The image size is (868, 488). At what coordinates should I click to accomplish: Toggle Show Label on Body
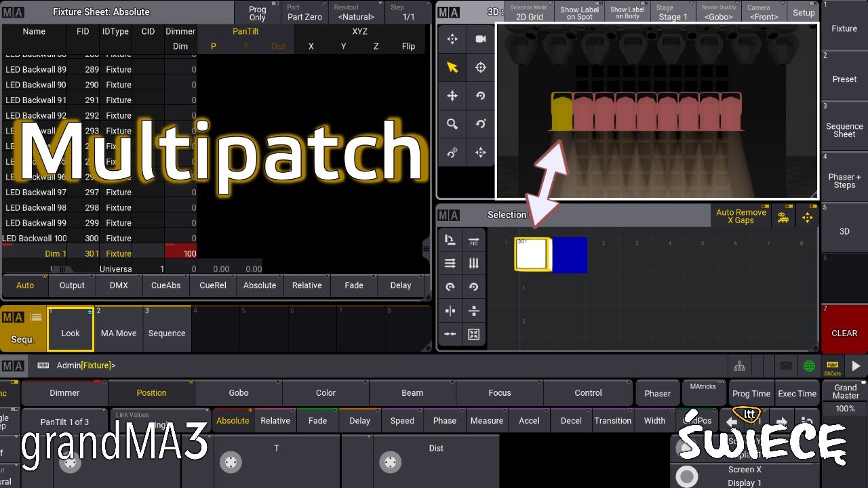[627, 13]
